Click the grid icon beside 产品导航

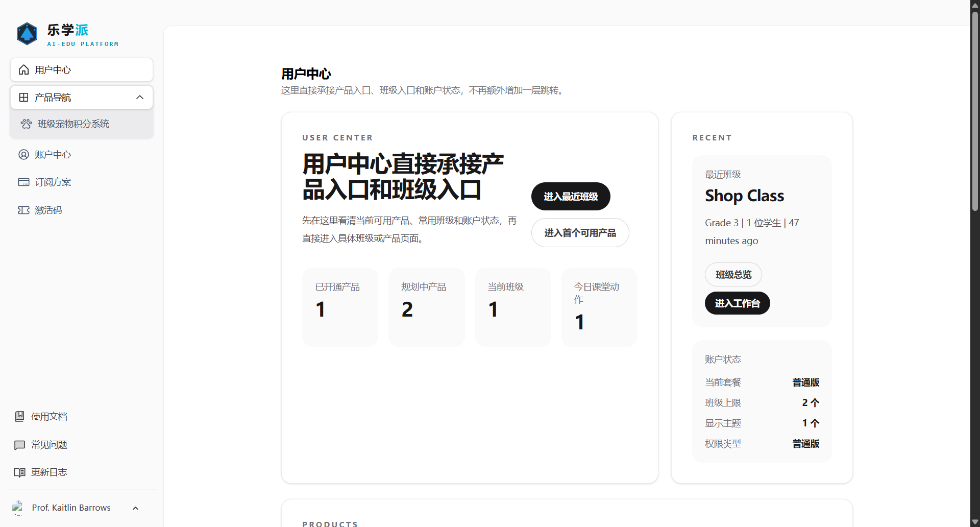pyautogui.click(x=23, y=97)
